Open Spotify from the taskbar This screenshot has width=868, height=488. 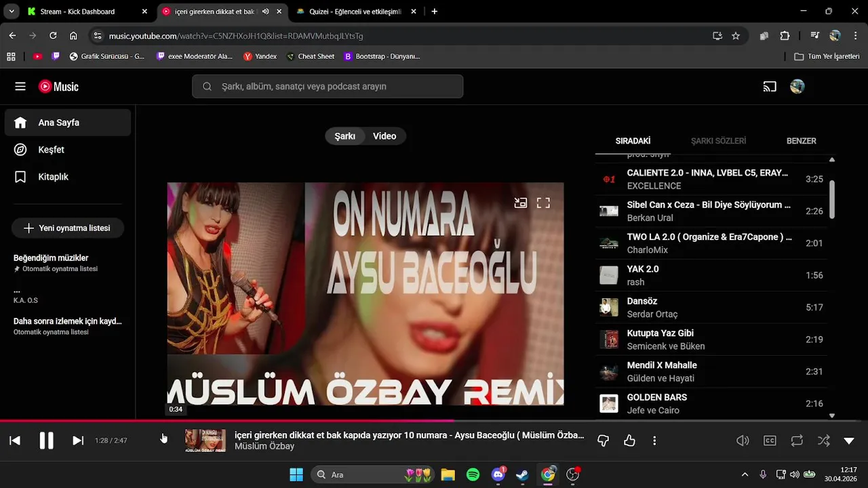(x=473, y=474)
